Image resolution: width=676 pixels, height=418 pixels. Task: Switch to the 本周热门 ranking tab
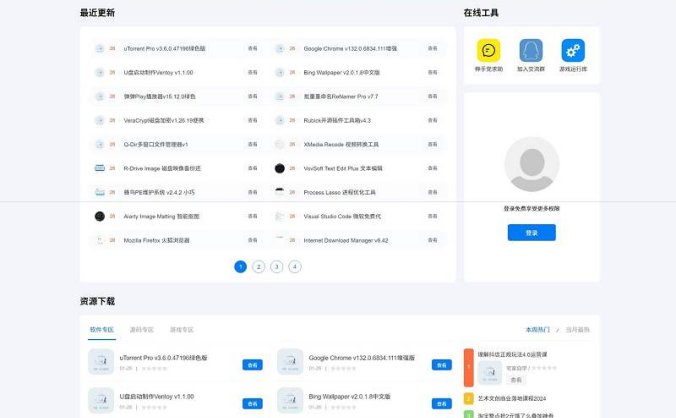tap(538, 330)
